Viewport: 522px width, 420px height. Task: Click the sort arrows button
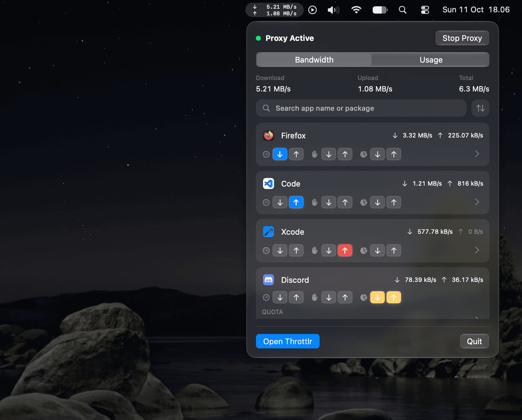(x=480, y=108)
